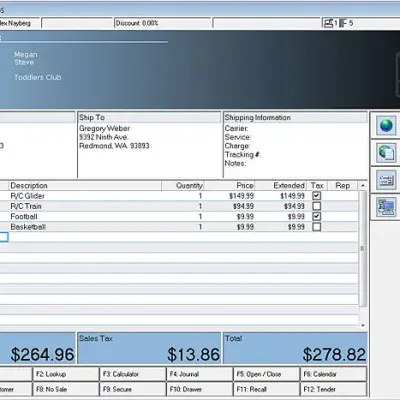Open the cash drawer with F10: Drawer
The image size is (400, 400).
pos(200,389)
